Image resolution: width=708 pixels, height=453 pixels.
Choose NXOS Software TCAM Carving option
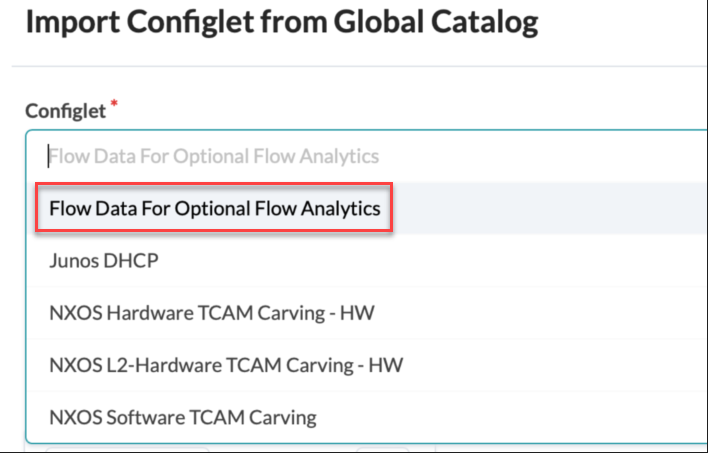pyautogui.click(x=182, y=417)
